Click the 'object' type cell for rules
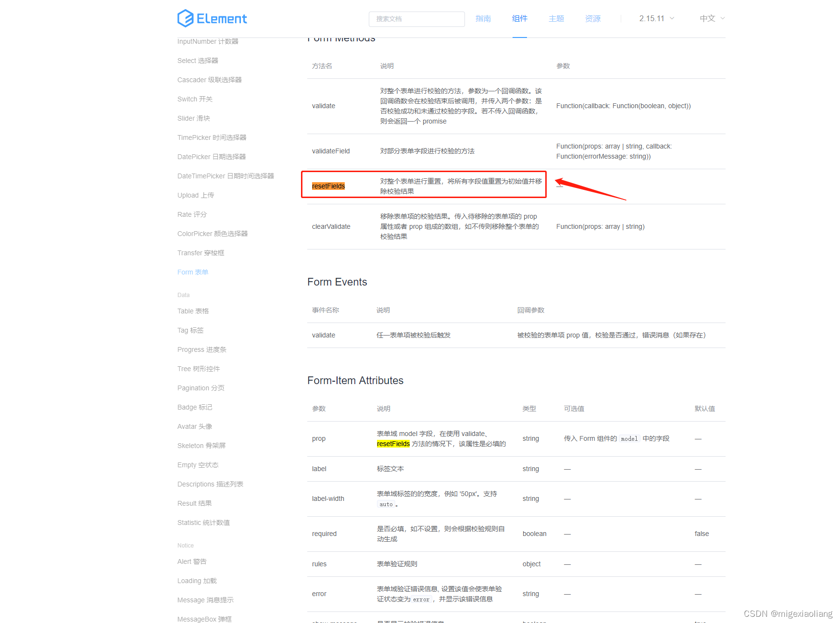Viewport: 840px width, 623px height. (531, 564)
